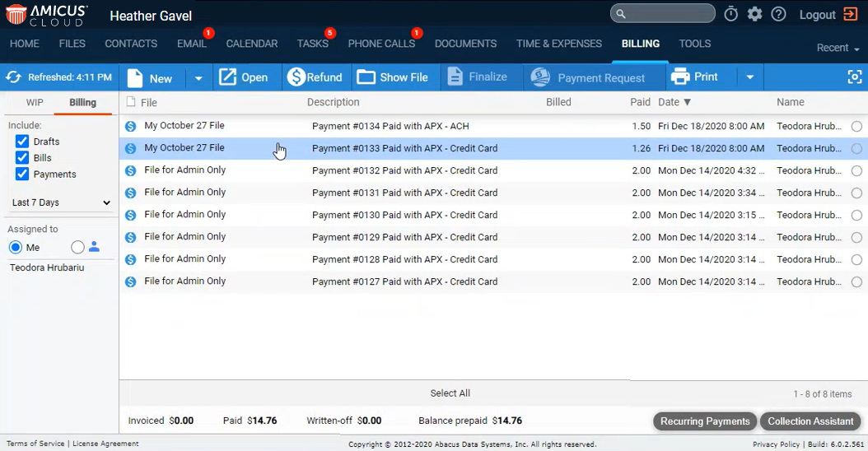The image size is (868, 451).
Task: Toggle the Bills checkbox
Action: [x=22, y=158]
